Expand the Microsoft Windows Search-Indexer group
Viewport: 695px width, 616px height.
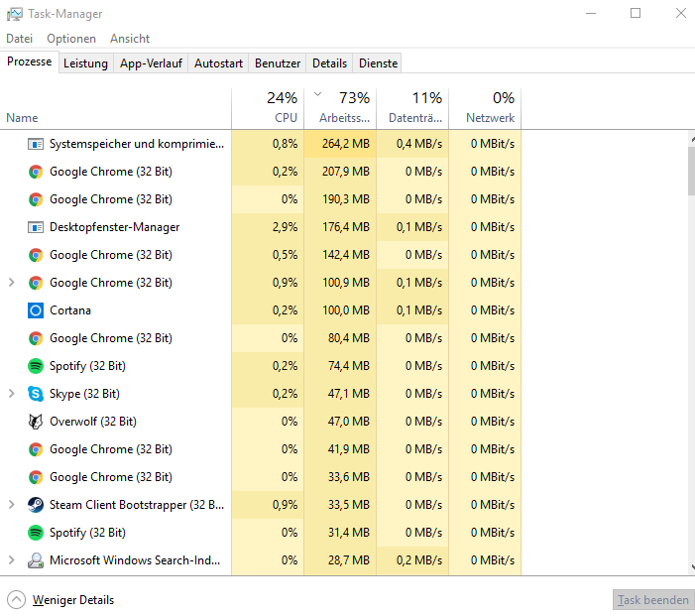(x=12, y=560)
